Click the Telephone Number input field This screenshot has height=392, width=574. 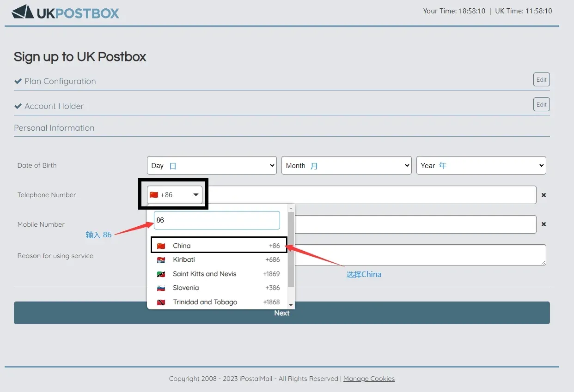(370, 195)
